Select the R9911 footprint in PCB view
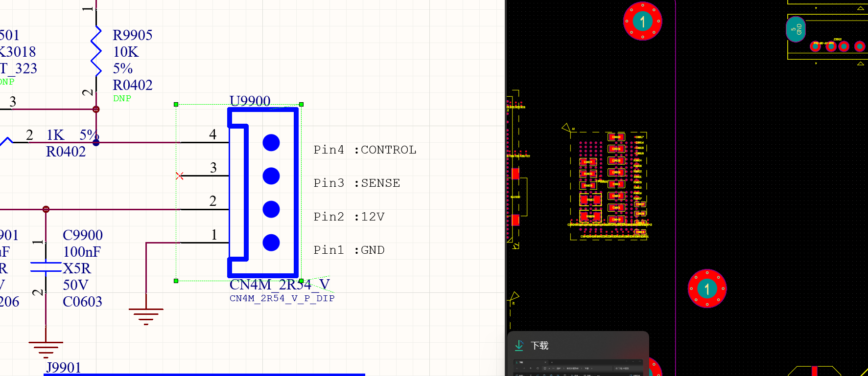This screenshot has width=868, height=376. click(590, 199)
